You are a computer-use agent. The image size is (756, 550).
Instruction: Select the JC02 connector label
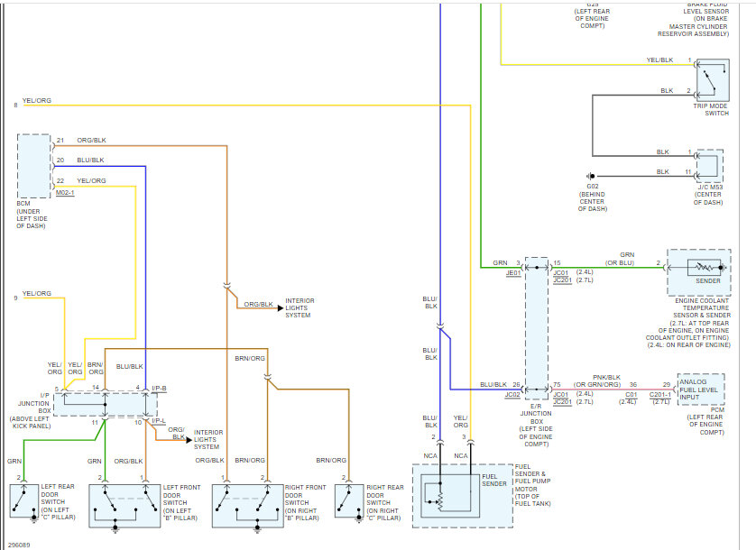pyautogui.click(x=512, y=394)
